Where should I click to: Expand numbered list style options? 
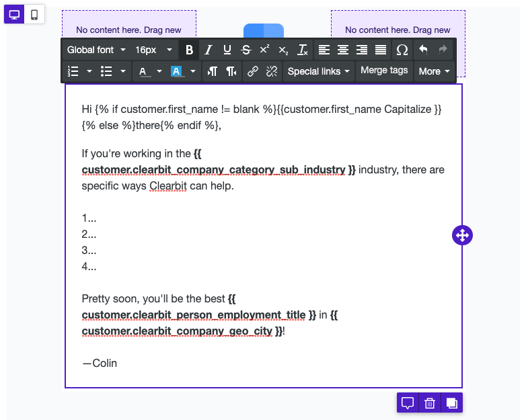[89, 71]
